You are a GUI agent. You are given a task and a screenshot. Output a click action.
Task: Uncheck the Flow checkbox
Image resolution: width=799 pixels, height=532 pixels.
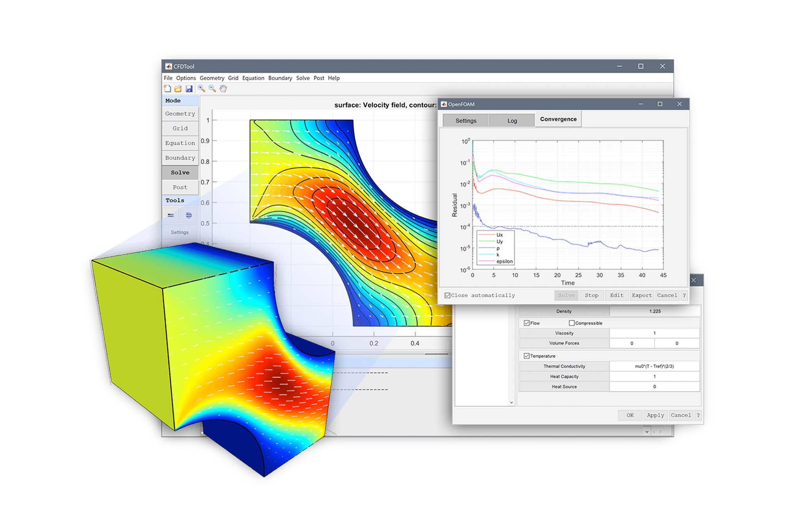click(x=527, y=323)
